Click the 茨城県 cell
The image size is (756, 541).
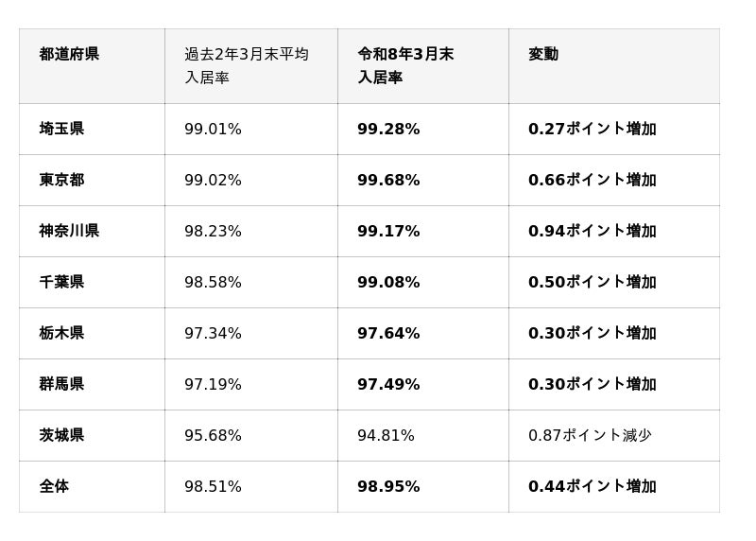click(62, 436)
